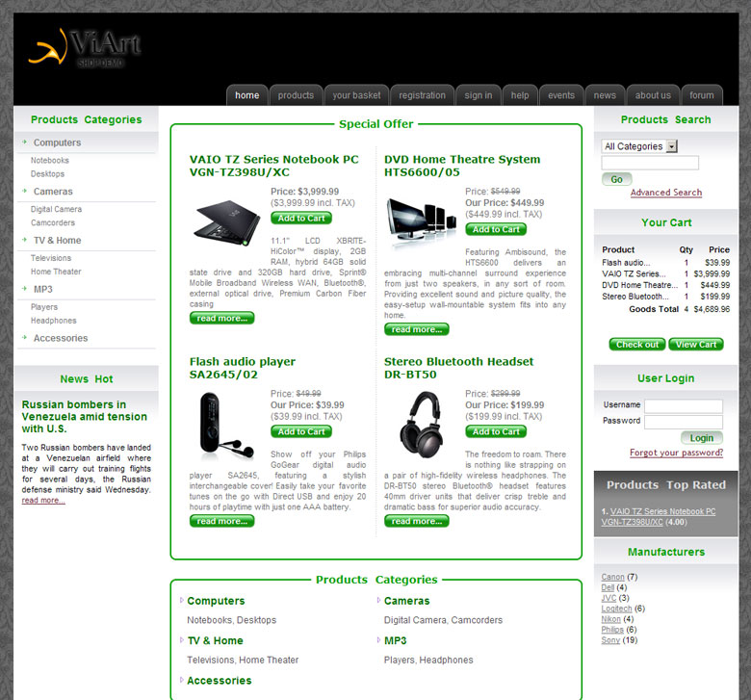
Task: Open the All Categories search dropdown
Action: 639,146
